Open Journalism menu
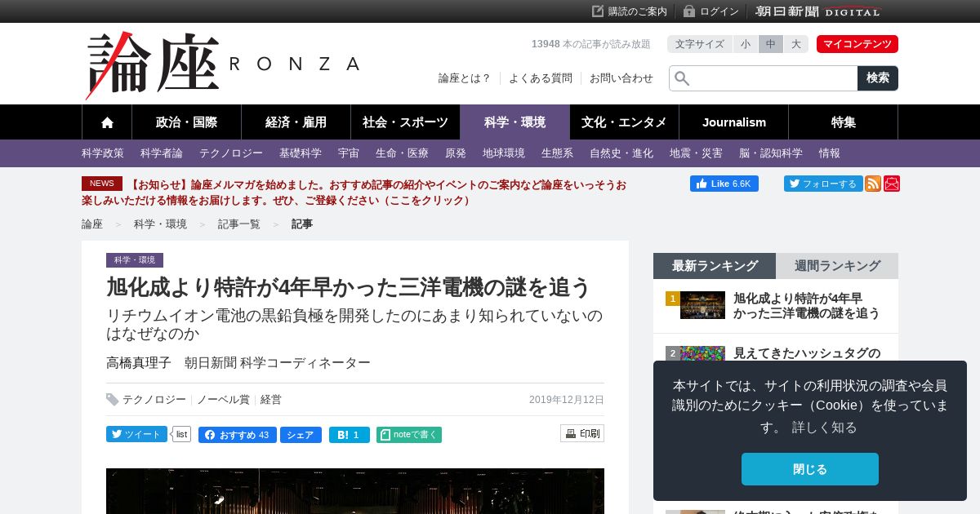980x514 pixels. (734, 122)
